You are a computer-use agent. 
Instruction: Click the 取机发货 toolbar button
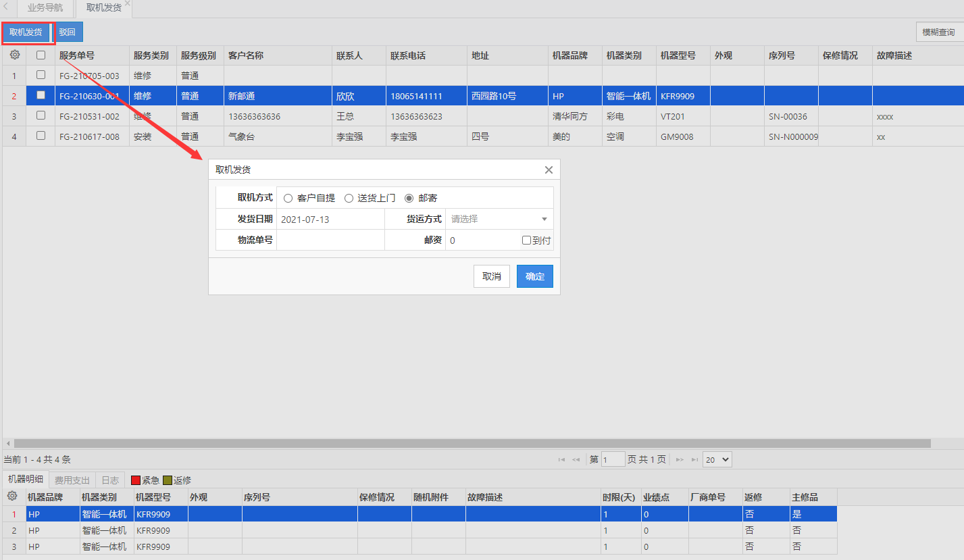(26, 32)
